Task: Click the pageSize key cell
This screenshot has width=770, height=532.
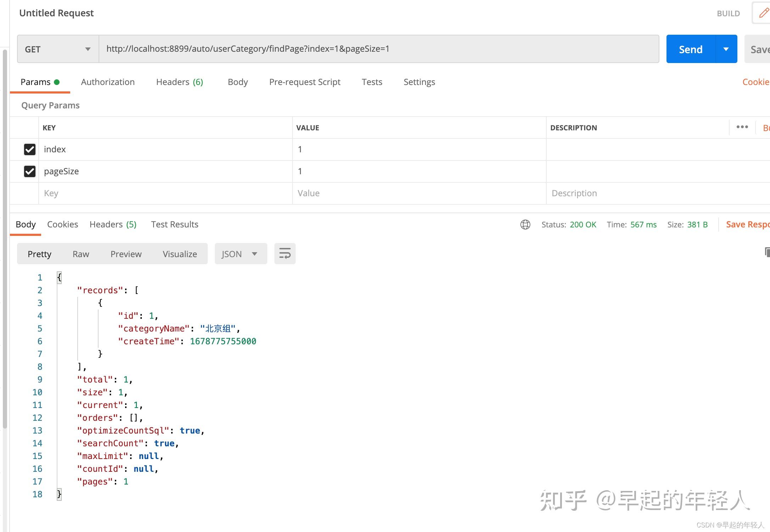Action: [x=166, y=171]
